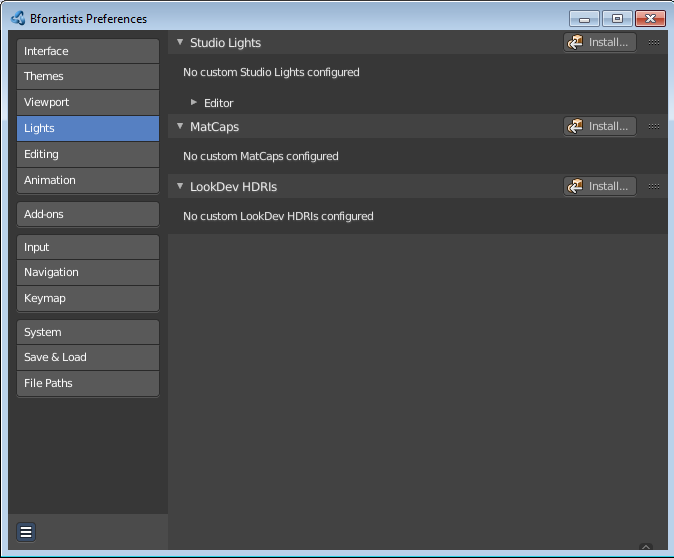Viewport: 674px width, 558px height.
Task: Close the Bforartists Preferences window
Action: click(x=650, y=19)
